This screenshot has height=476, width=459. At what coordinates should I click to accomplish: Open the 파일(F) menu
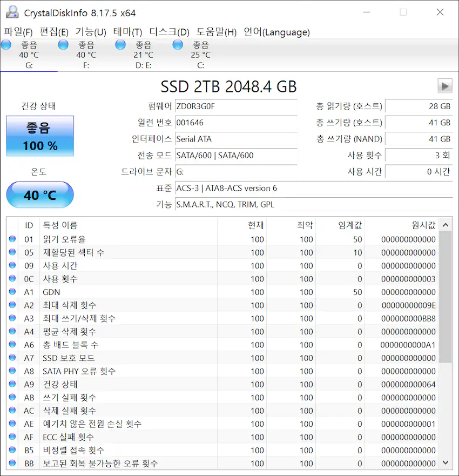coord(18,32)
